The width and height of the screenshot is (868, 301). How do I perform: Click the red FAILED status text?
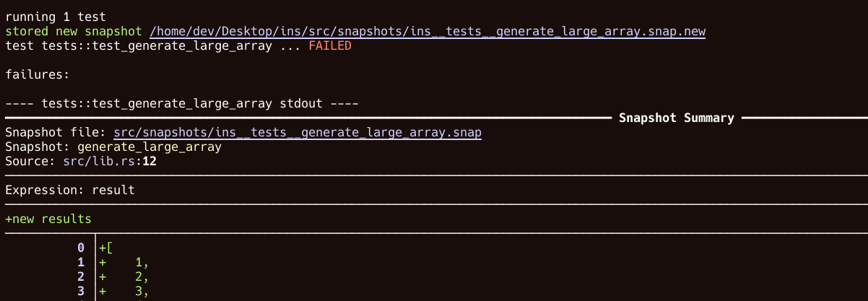329,46
